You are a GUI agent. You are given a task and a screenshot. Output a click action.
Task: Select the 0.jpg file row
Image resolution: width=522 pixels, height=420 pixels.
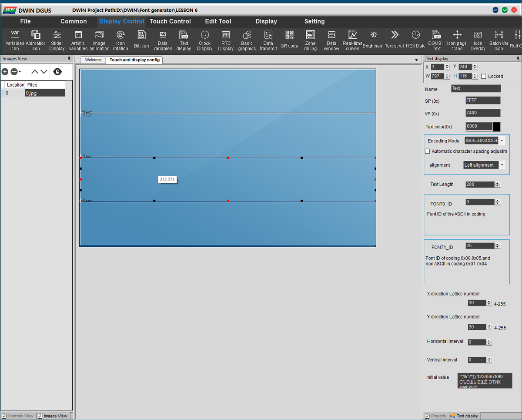tap(33, 93)
